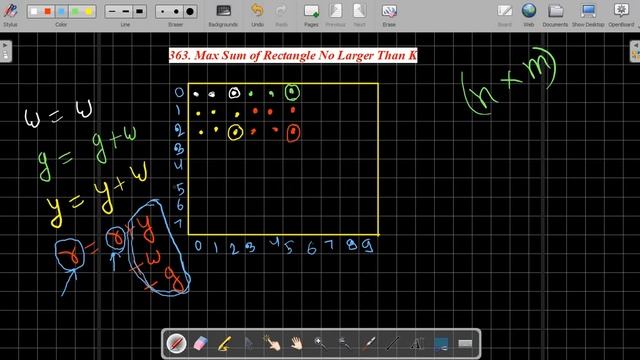Select the Capture part of screen tool
The height and width of the screenshot is (360, 640).
click(441, 344)
